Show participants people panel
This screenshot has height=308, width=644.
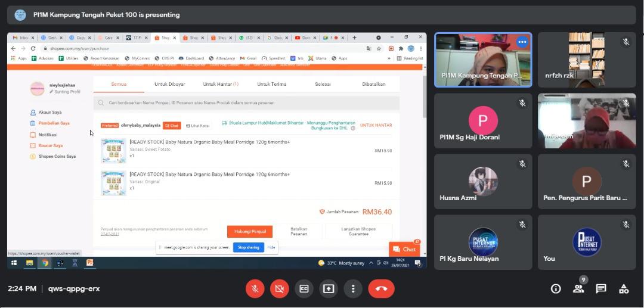[578, 289]
